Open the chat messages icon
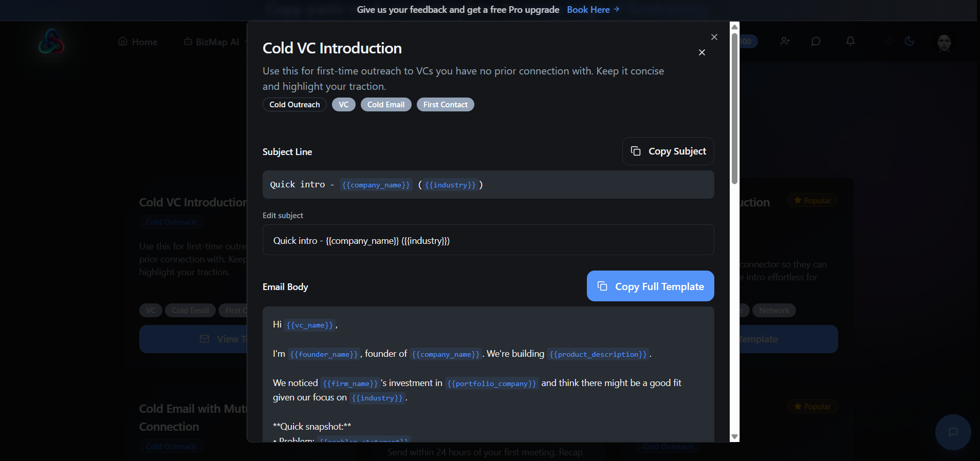The image size is (980, 461). (x=816, y=41)
